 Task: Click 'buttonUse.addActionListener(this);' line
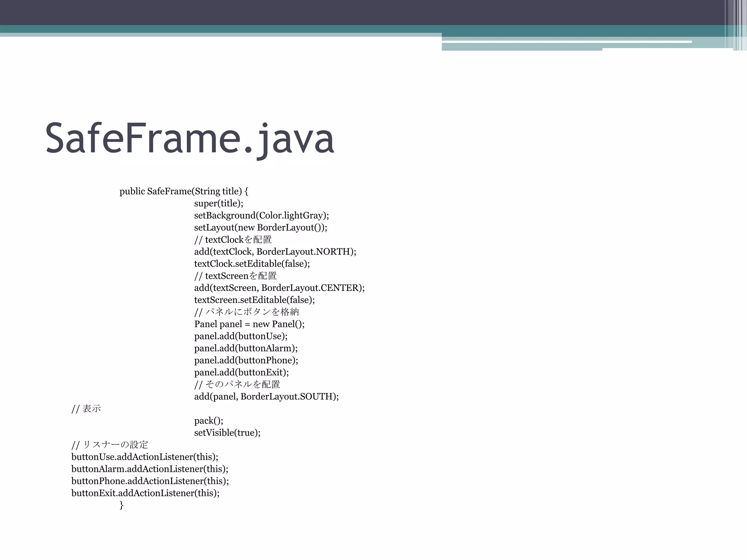[145, 457]
